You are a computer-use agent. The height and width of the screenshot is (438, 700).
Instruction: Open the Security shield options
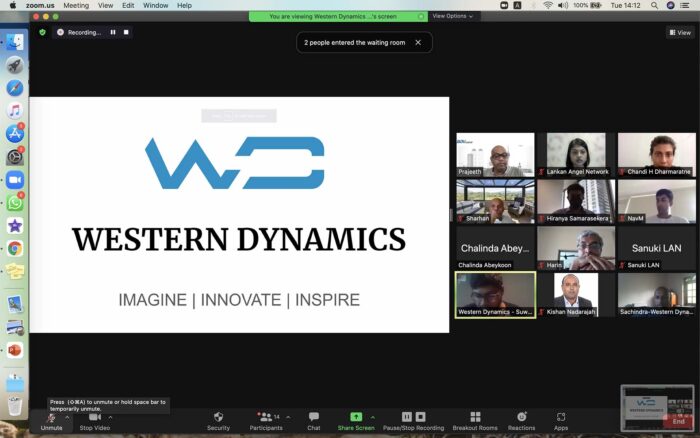218,420
